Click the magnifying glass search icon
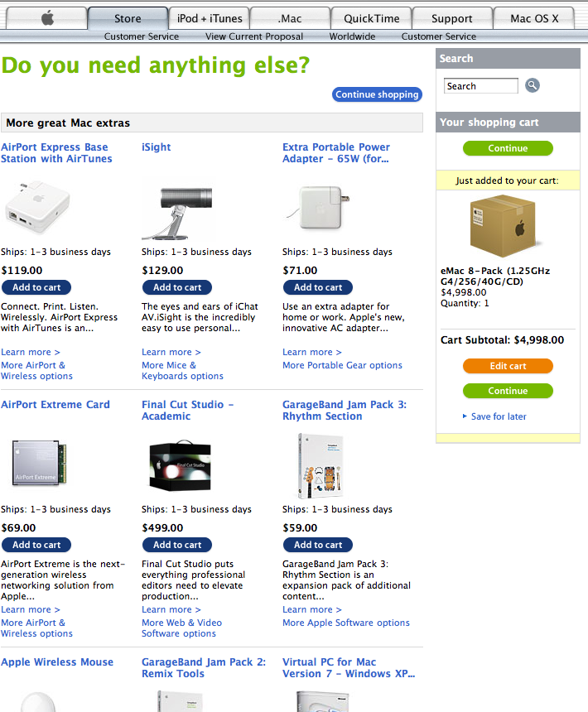The image size is (588, 712). [533, 85]
